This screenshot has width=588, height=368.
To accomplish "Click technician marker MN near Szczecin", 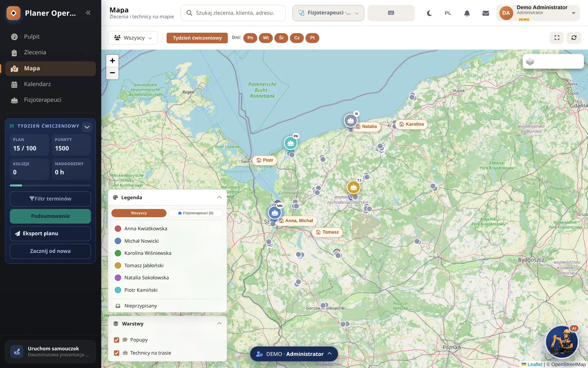I will 275,213.
